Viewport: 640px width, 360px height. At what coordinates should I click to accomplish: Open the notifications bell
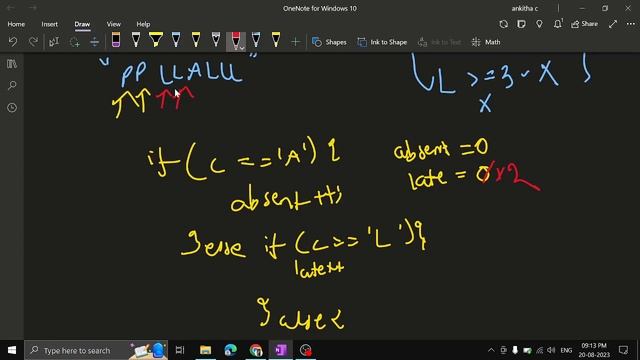[x=558, y=24]
